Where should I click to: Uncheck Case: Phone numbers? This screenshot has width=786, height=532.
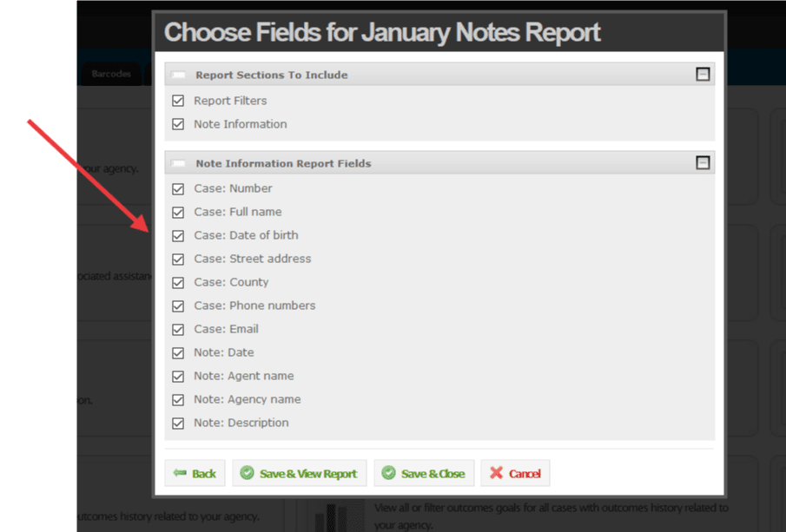pyautogui.click(x=178, y=305)
